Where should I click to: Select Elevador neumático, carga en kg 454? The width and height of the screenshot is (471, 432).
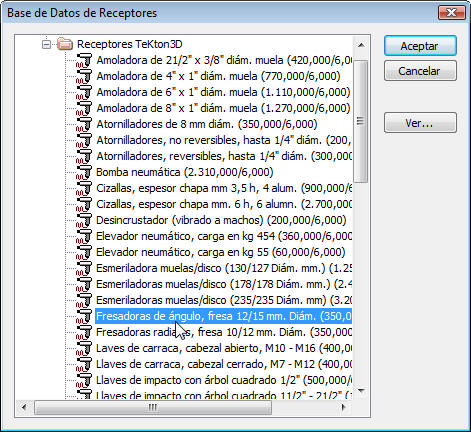(x=224, y=236)
